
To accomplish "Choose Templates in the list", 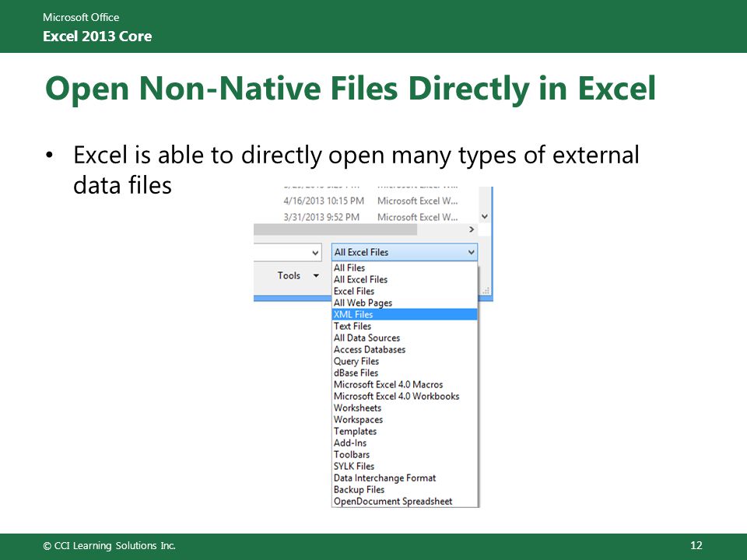I will [x=405, y=431].
